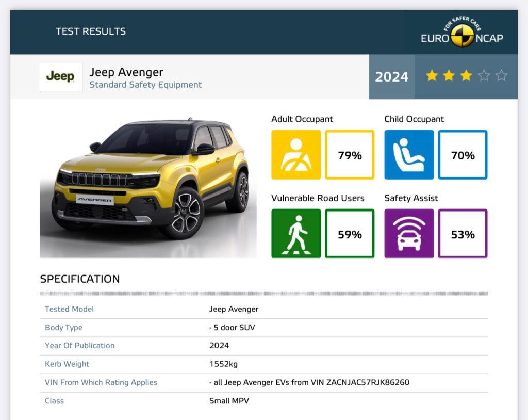Click the SPECIFICATION section heading

80,279
